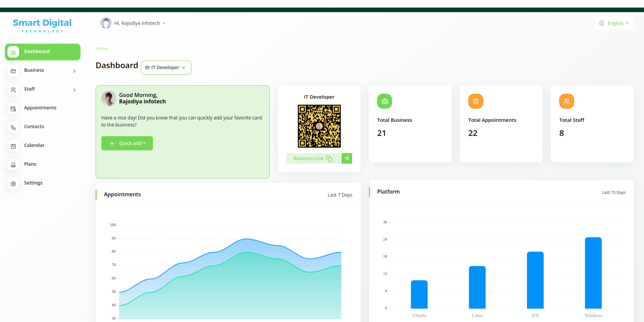Viewport: 644px width, 322px height.
Task: Click the globe language icon
Action: (x=602, y=23)
